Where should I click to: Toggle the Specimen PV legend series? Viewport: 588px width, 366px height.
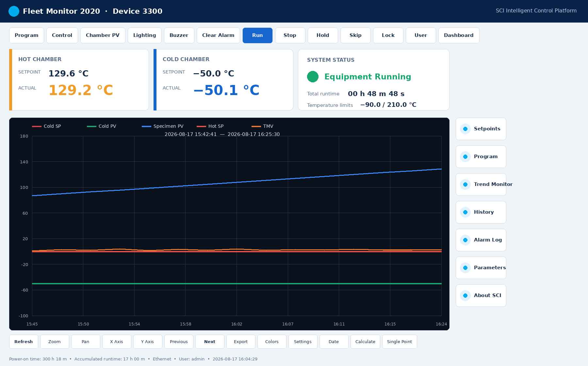coord(162,126)
